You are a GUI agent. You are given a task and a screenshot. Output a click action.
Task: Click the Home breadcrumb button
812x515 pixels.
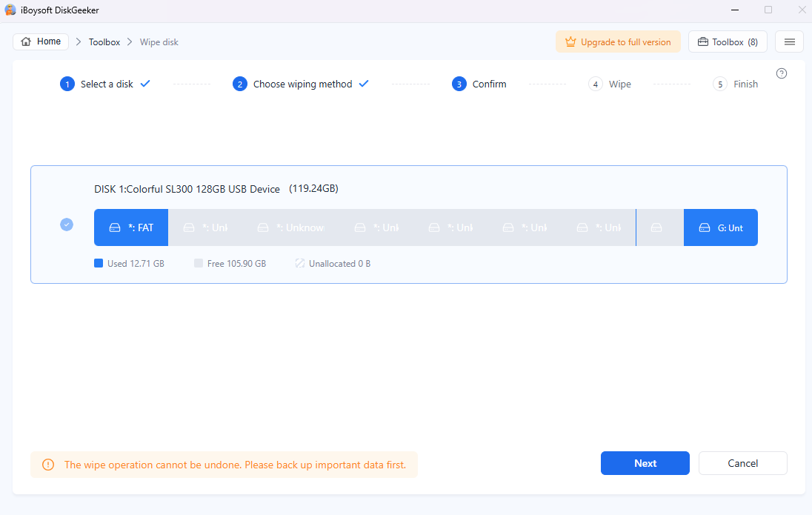tap(41, 41)
